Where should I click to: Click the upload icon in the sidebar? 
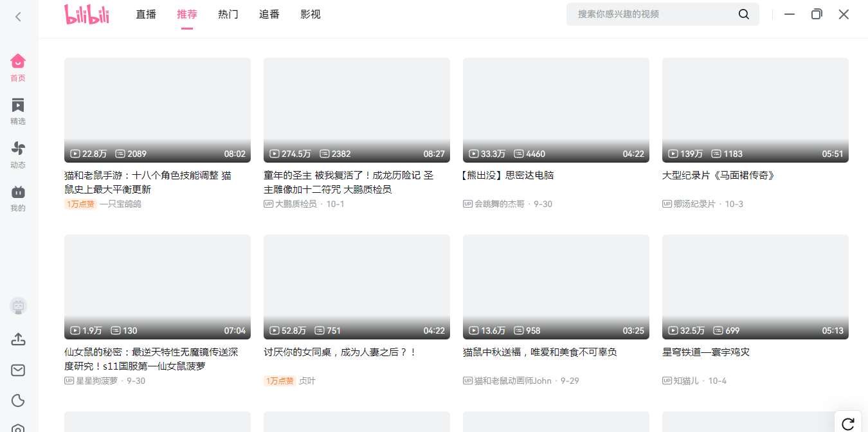[18, 339]
